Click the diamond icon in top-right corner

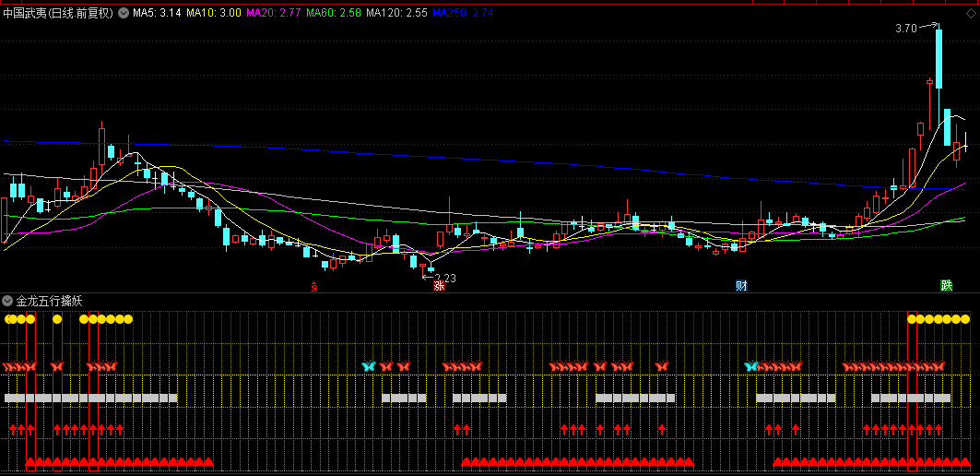[x=971, y=13]
